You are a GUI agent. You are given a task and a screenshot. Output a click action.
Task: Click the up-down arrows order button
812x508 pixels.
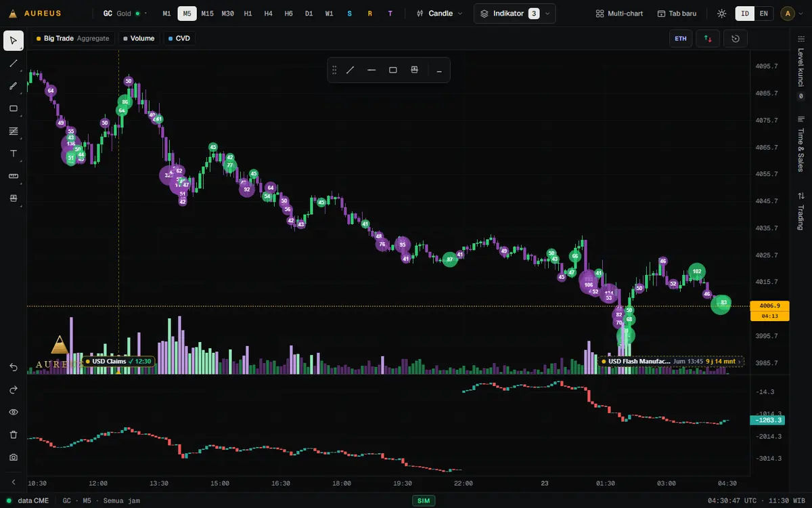[708, 39]
